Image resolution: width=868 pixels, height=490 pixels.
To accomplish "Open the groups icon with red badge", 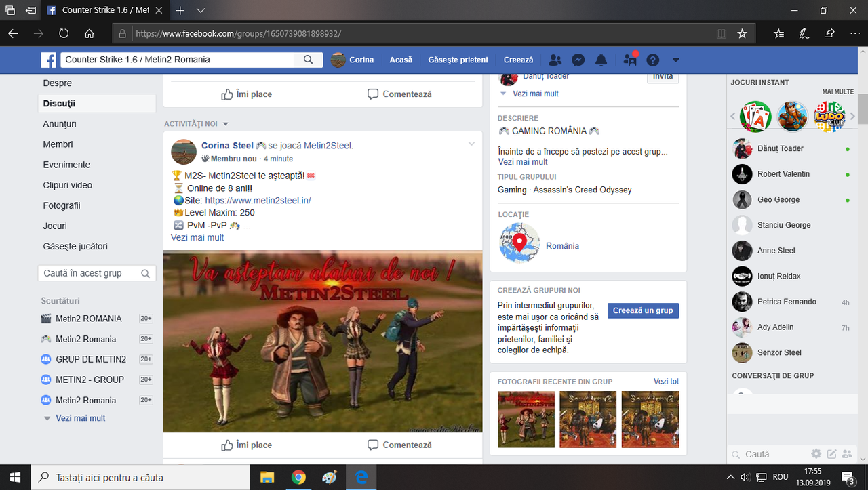I will 630,60.
